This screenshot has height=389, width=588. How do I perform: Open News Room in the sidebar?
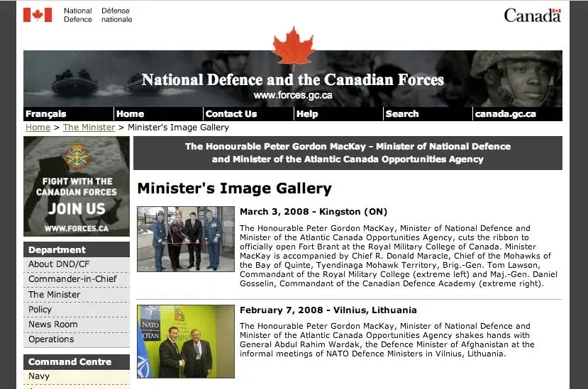pyautogui.click(x=77, y=325)
